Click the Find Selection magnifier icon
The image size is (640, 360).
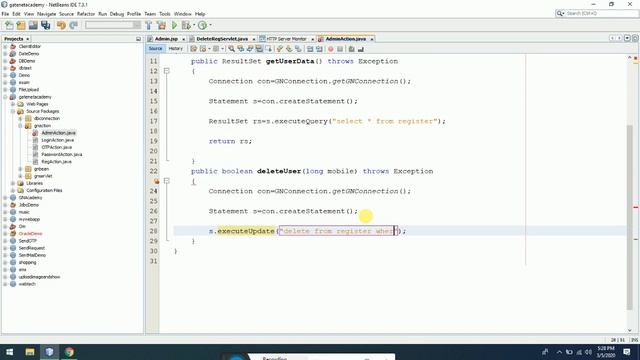231,49
